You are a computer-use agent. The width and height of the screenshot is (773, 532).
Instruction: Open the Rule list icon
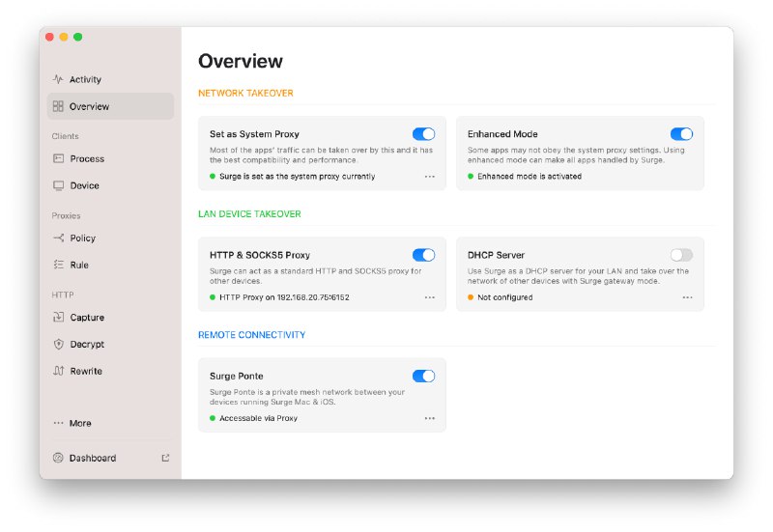click(x=58, y=265)
